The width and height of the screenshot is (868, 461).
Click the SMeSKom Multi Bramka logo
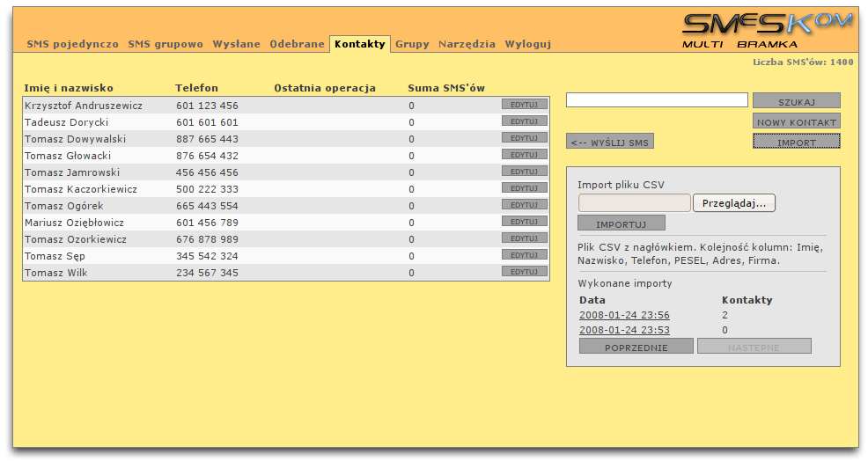(x=767, y=30)
